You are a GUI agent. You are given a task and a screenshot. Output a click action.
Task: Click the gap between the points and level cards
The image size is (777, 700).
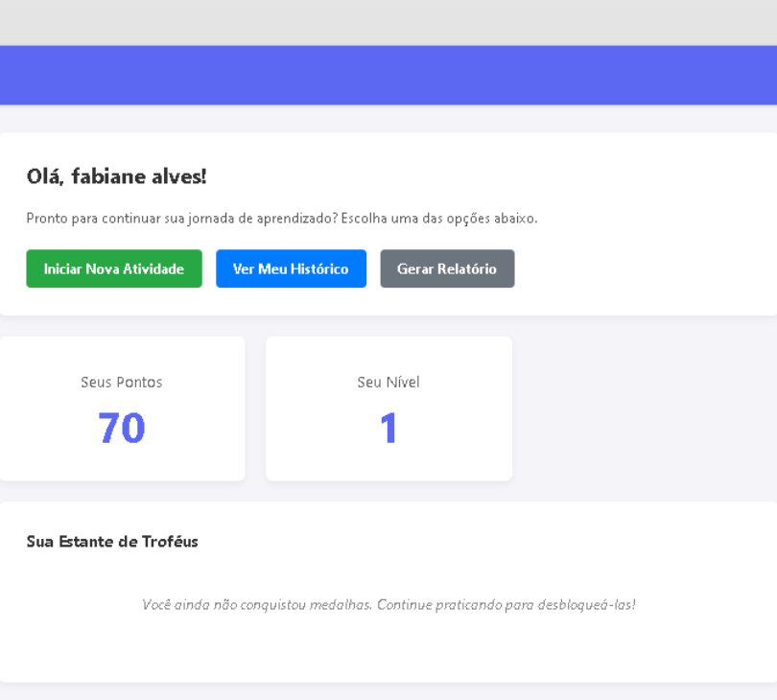coord(255,408)
